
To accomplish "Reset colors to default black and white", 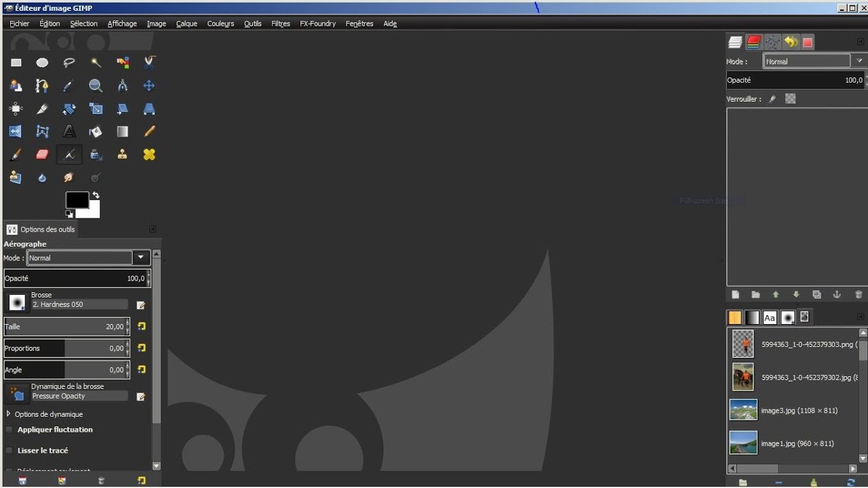I will click(69, 214).
